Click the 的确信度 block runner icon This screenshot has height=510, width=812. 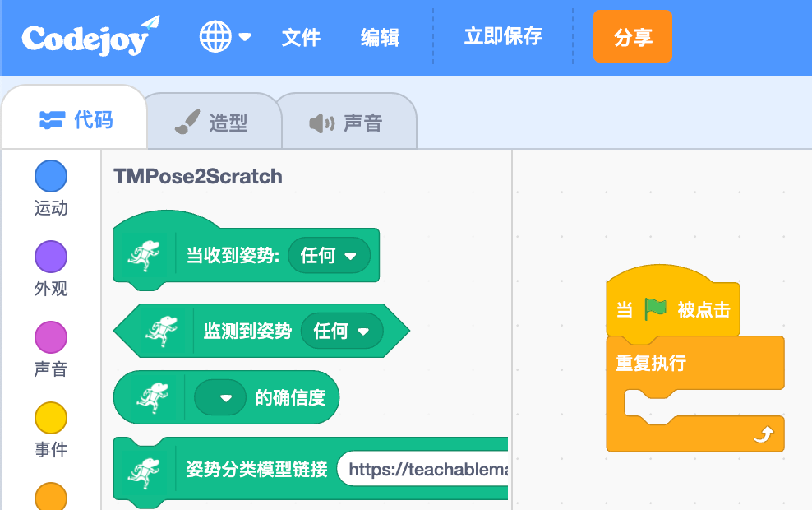[x=152, y=397]
